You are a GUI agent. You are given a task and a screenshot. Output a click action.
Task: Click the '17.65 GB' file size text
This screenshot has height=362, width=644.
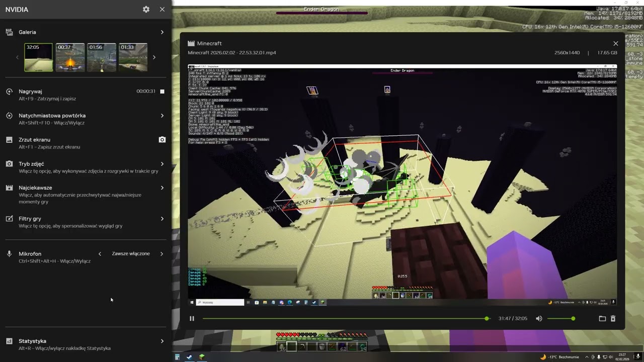click(x=607, y=53)
